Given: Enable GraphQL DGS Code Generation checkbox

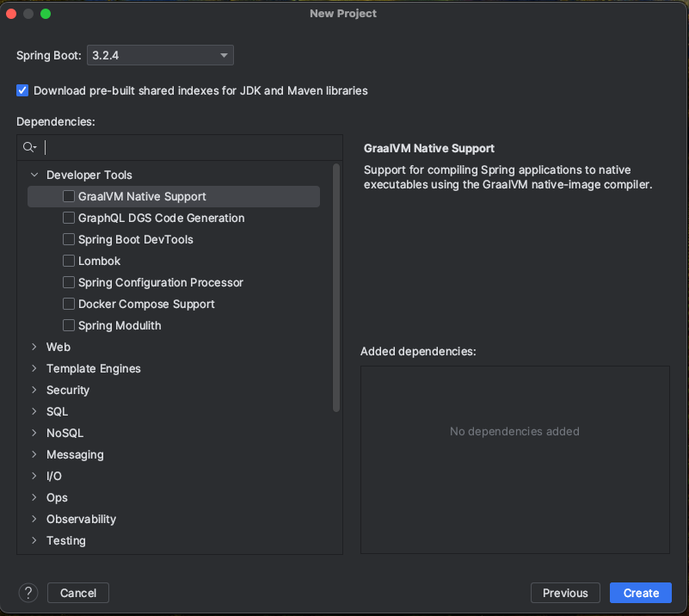Looking at the screenshot, I should (x=69, y=218).
